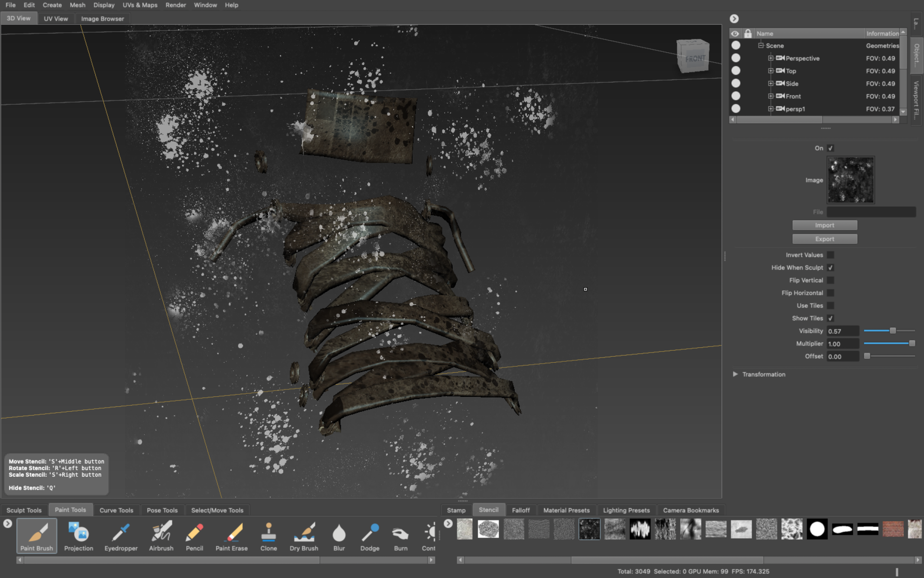Viewport: 924px width, 578px height.
Task: Select the Clone tool
Action: click(268, 536)
